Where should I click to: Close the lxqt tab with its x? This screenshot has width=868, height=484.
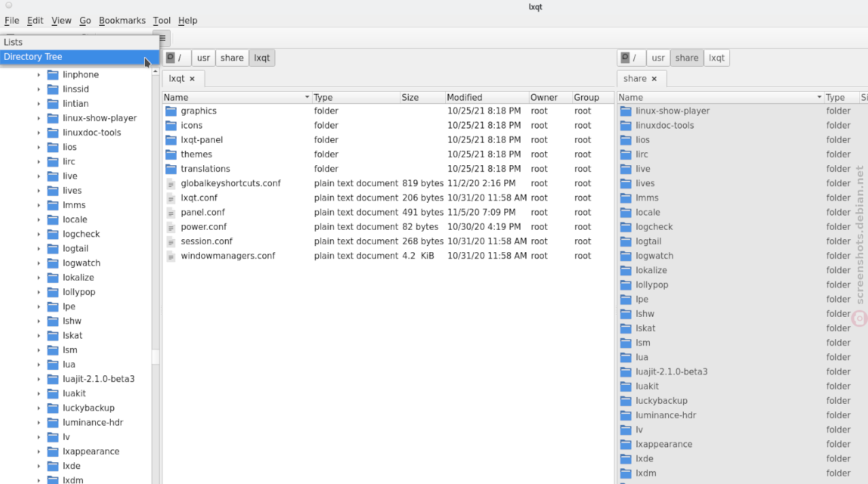point(192,79)
